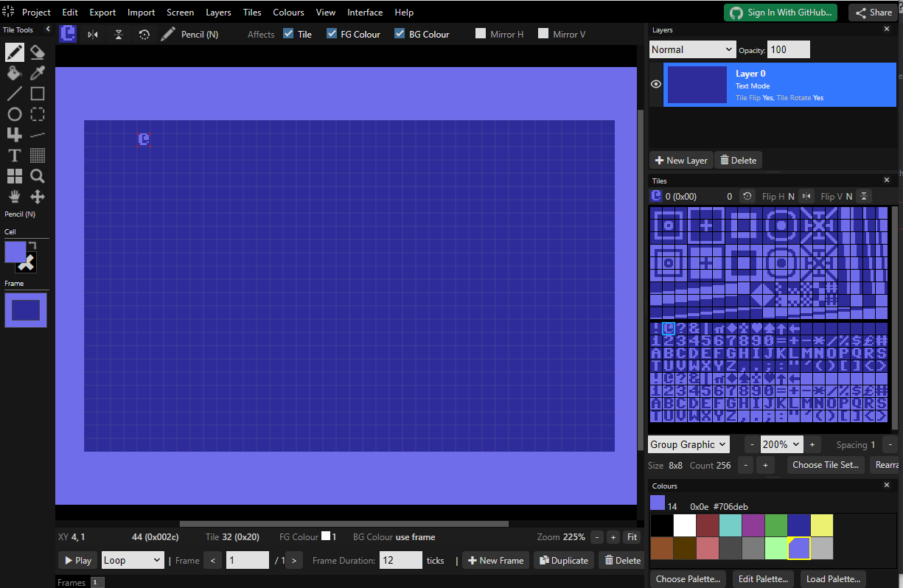Open the Export menu
903x588 pixels.
point(102,13)
